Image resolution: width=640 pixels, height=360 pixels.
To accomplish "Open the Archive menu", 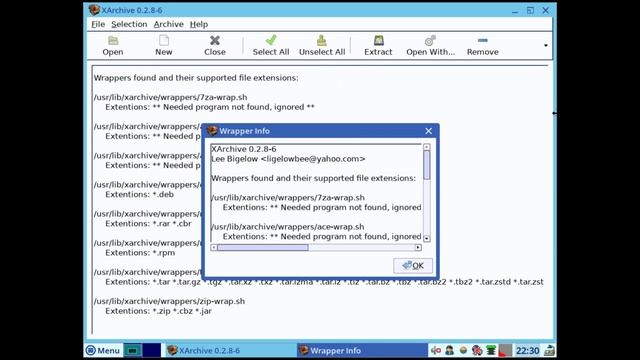I will pyautogui.click(x=169, y=24).
